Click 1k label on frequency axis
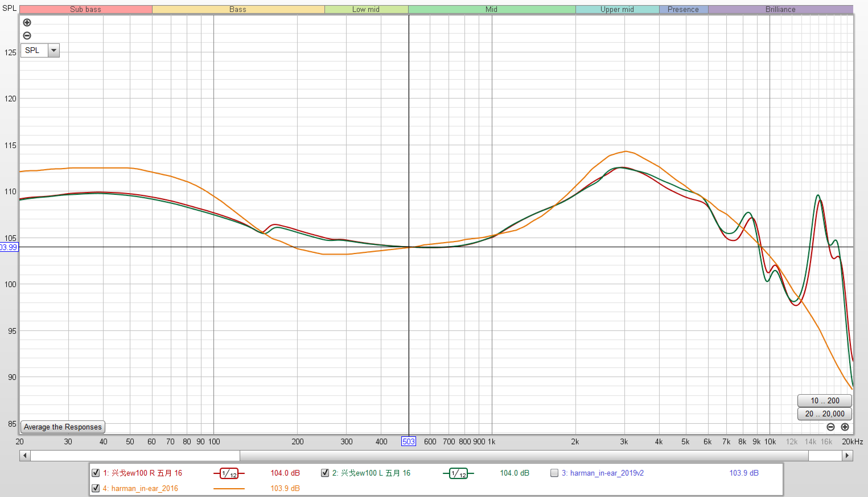This screenshot has height=497, width=868. [491, 442]
